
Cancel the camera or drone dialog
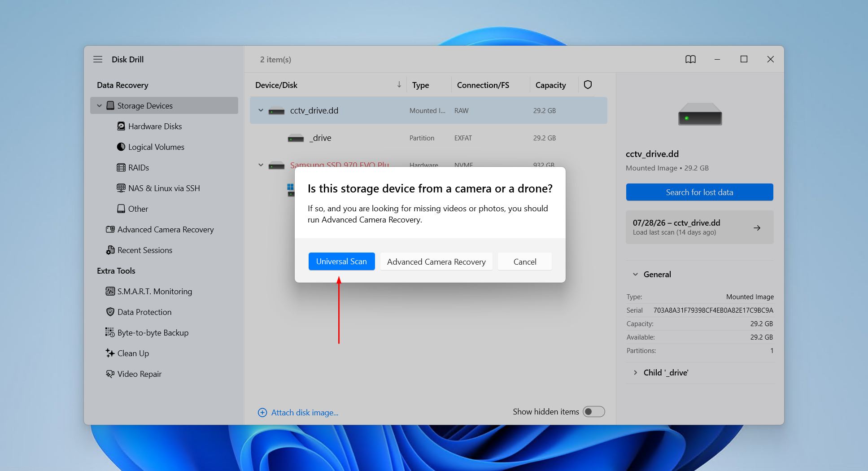click(x=525, y=262)
